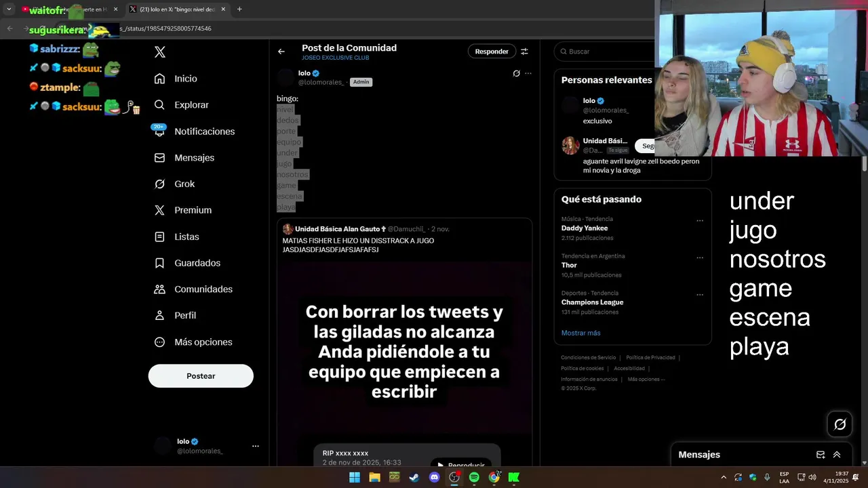Open the Comunidades people icon
Image resolution: width=868 pixels, height=488 pixels.
click(159, 289)
